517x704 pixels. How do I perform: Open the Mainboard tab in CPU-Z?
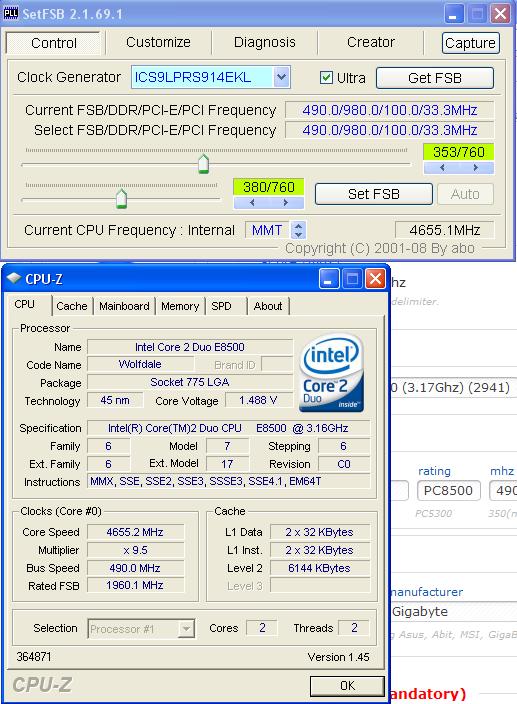coord(124,306)
